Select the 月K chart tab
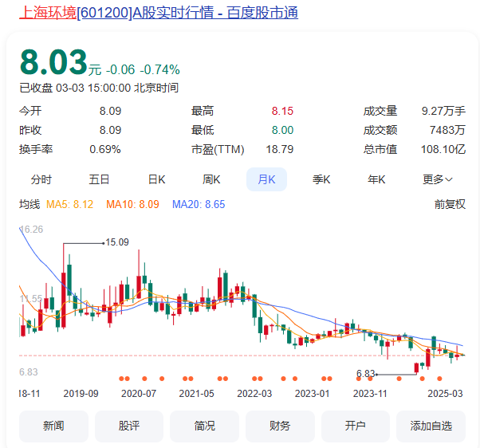 [x=266, y=179]
